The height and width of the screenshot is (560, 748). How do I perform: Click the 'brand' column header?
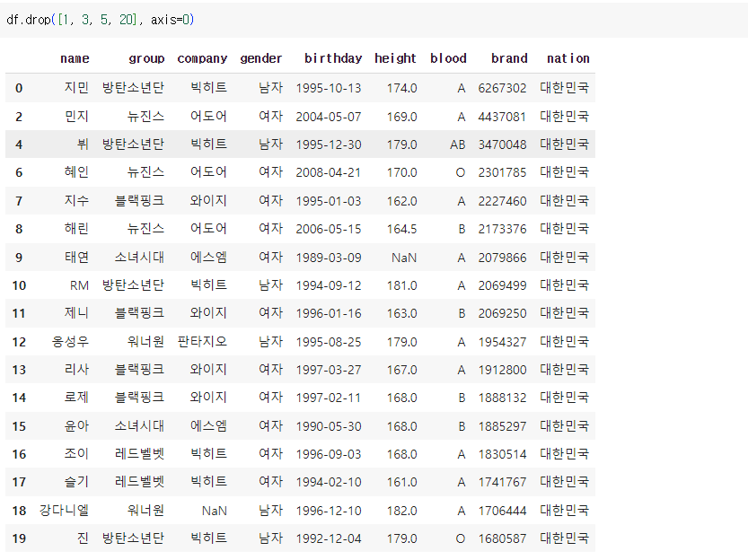[509, 58]
